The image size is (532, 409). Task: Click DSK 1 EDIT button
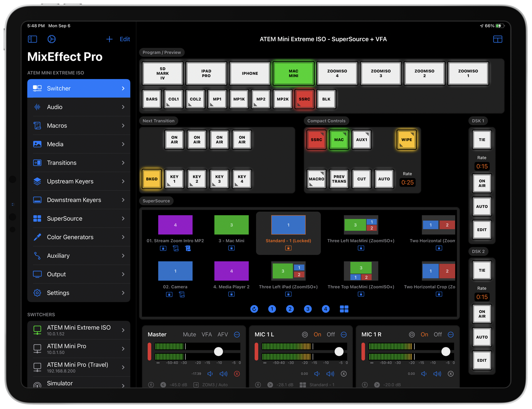[482, 230]
